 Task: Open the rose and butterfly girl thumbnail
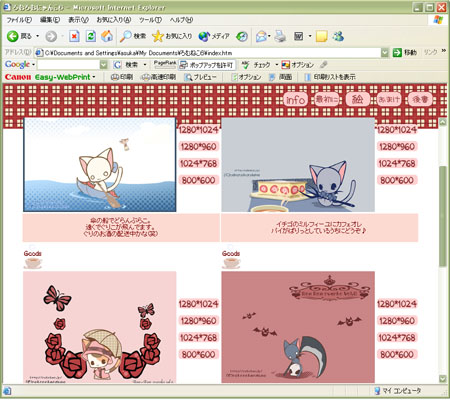click(x=100, y=327)
